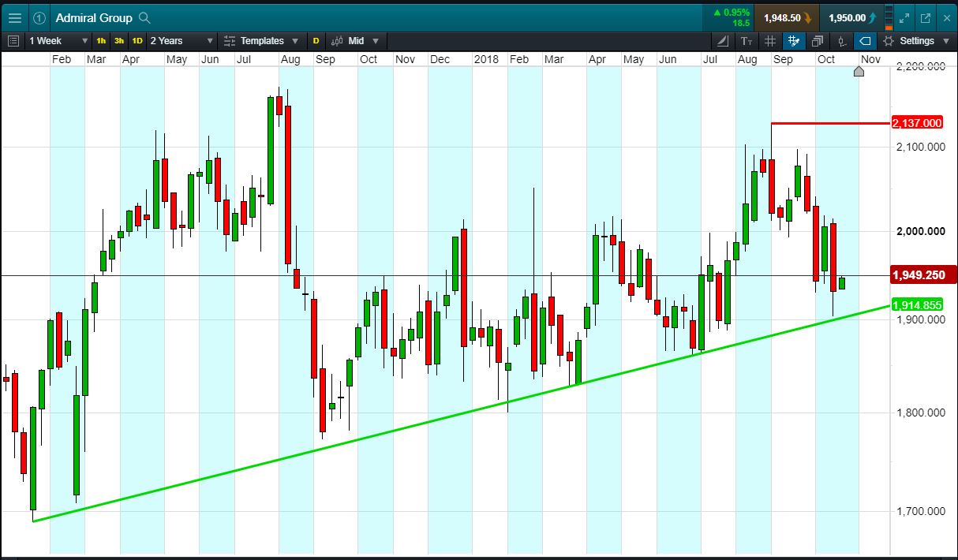This screenshot has height=560, width=958.
Task: Close the Admiral Group chart
Action: [946, 17]
